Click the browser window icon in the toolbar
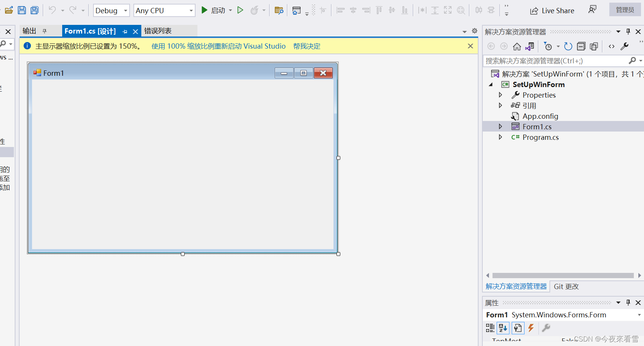Screen dimensions: 644x346 [x=297, y=11]
